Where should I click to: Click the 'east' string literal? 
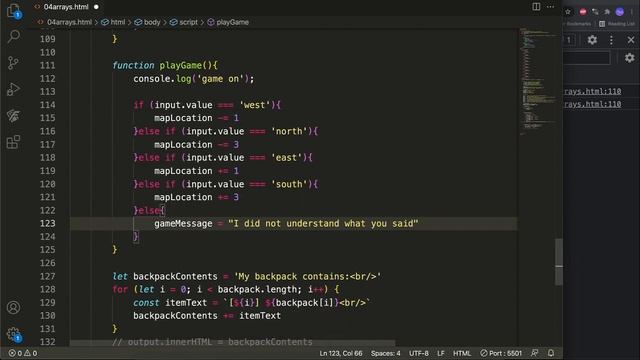tap(287, 158)
